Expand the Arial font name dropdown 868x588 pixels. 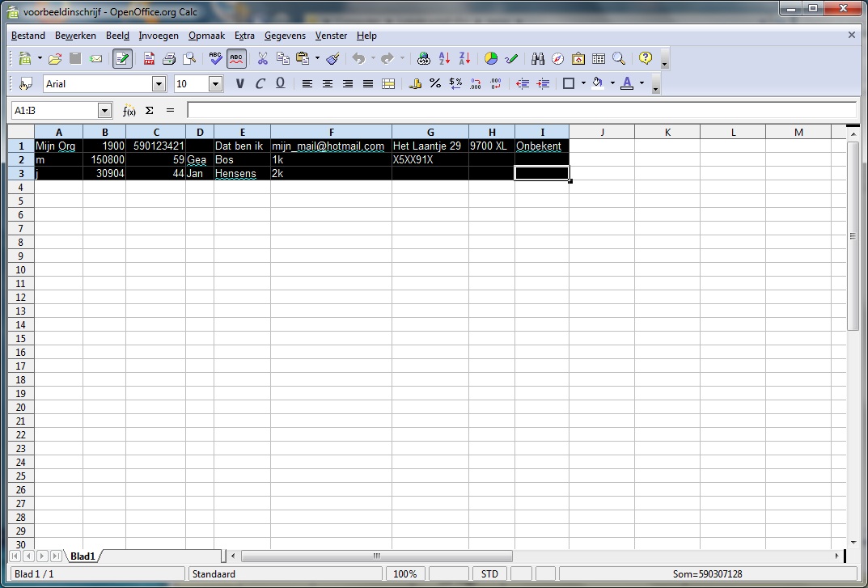(x=159, y=84)
